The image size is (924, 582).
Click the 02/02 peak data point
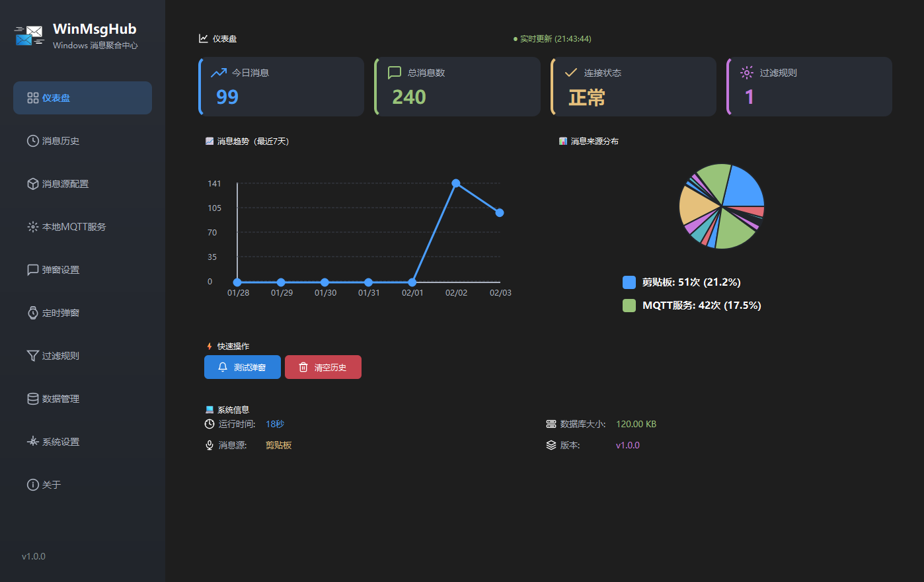click(x=456, y=183)
